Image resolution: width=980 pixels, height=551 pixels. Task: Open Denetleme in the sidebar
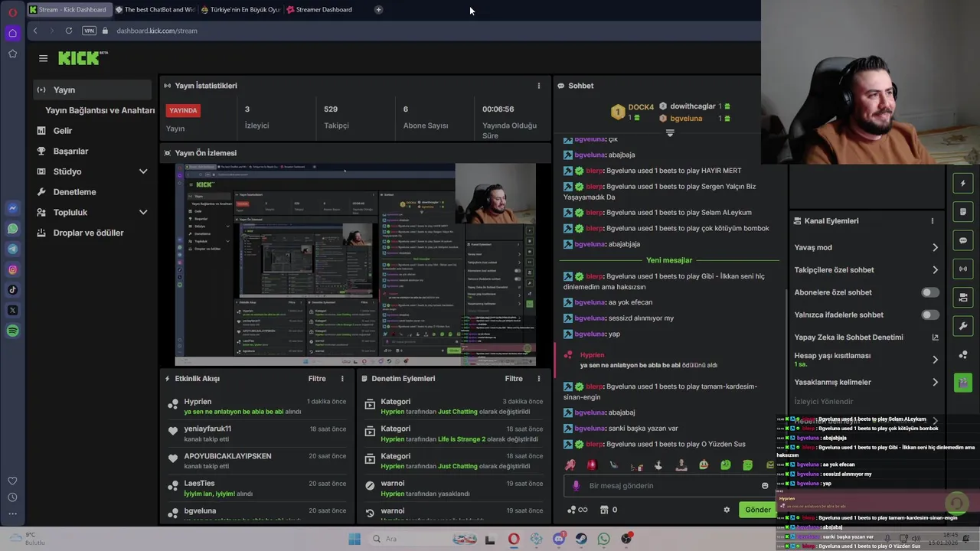[74, 192]
